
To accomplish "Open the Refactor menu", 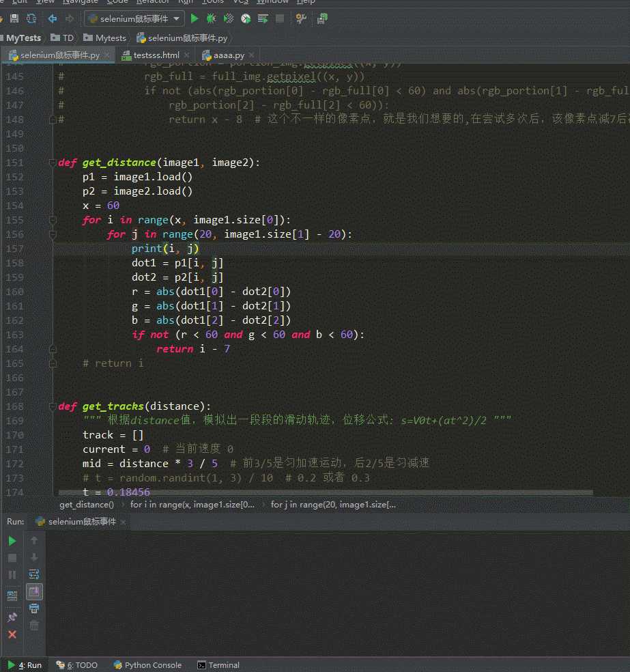I will 153,2.
